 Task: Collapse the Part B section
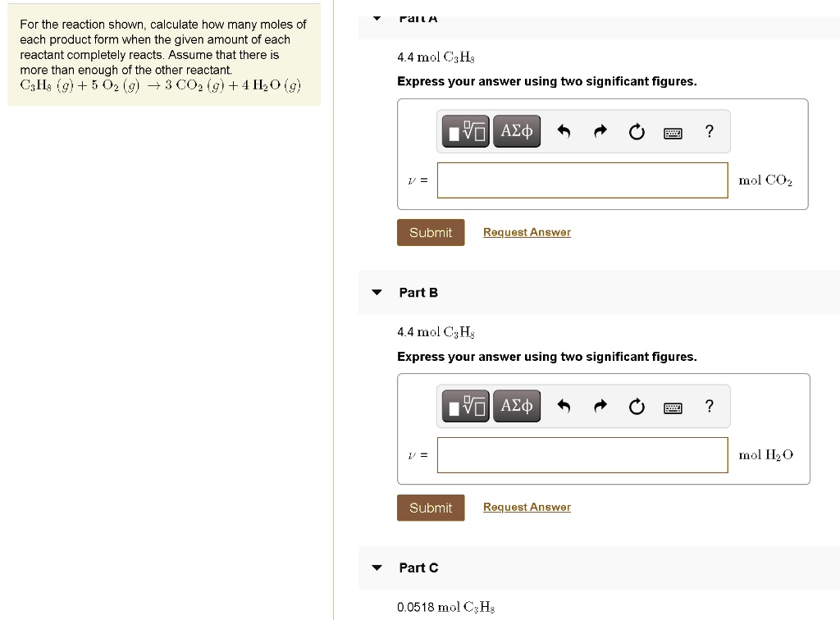click(376, 292)
